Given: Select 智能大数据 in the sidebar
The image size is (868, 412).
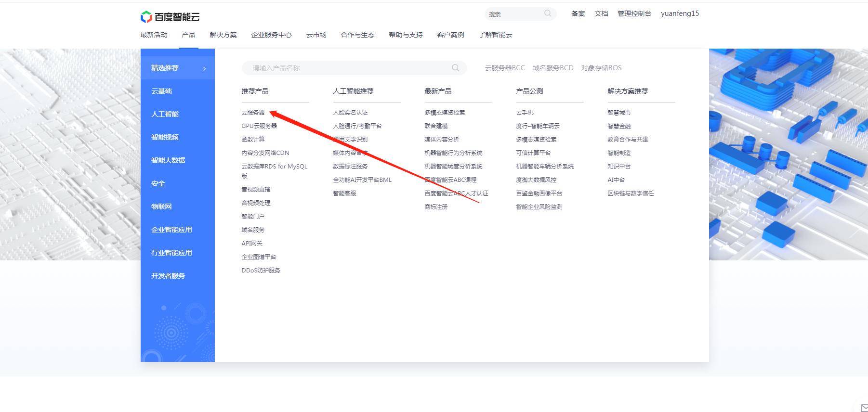Looking at the screenshot, I should point(168,160).
